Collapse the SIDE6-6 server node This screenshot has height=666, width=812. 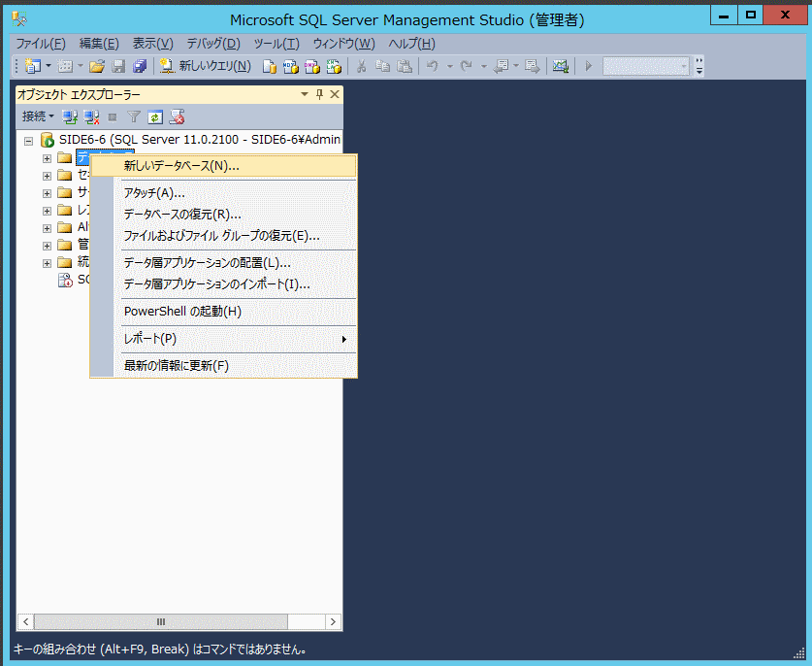click(x=28, y=141)
